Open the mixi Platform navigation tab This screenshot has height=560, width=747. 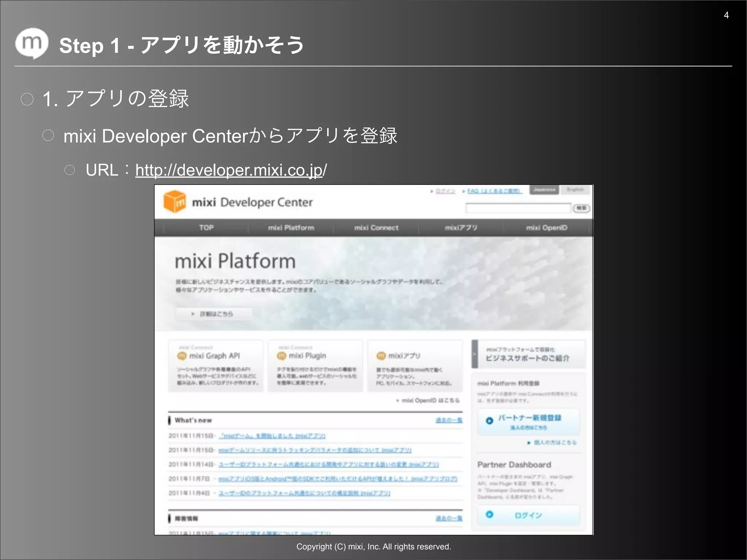pyautogui.click(x=291, y=227)
